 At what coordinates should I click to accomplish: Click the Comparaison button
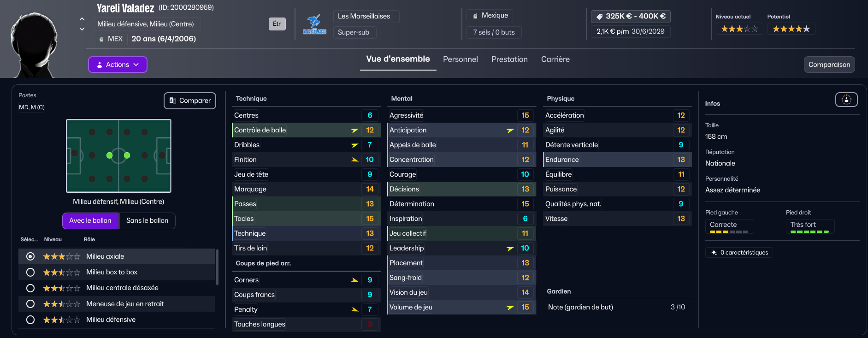pyautogui.click(x=829, y=65)
